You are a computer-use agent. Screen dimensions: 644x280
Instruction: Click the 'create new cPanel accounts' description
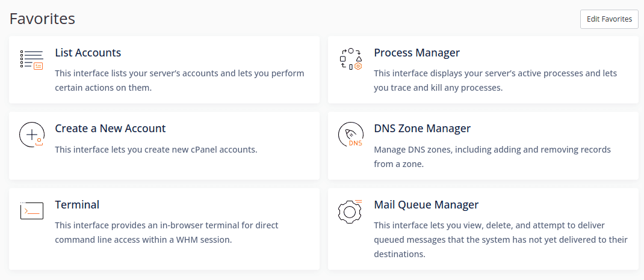[x=156, y=149]
